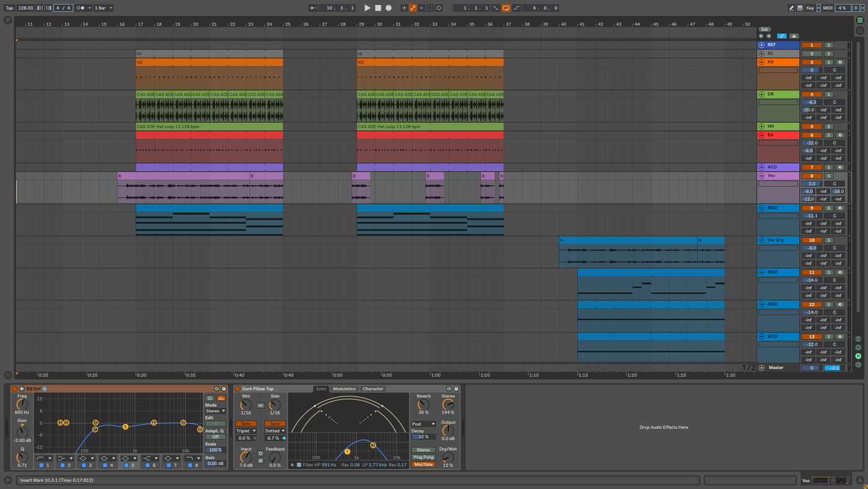Toggle the detail view triangle at bottom-left
Screen dimensions: 868x489
pyautogui.click(x=7, y=480)
